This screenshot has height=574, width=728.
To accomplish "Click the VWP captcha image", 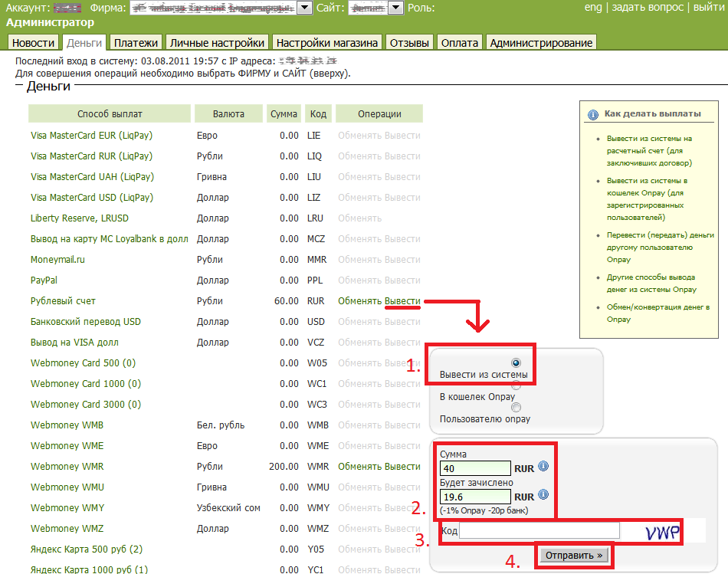I will point(663,532).
